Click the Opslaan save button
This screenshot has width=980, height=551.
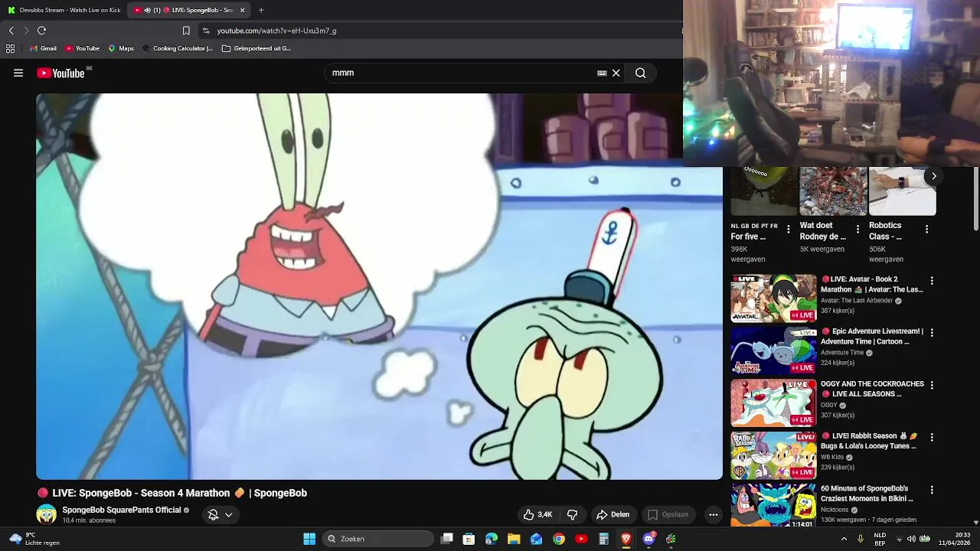[668, 515]
